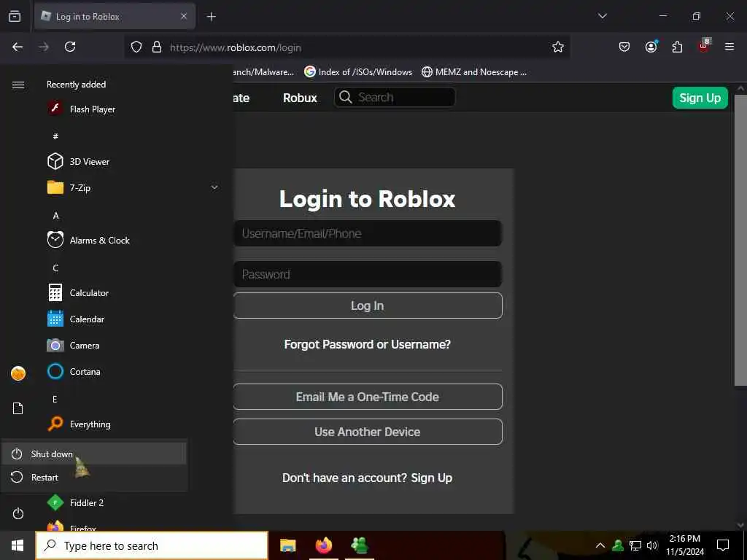Screen dimensions: 747x560
Task: Open Save to Pocket button
Action: (x=624, y=47)
